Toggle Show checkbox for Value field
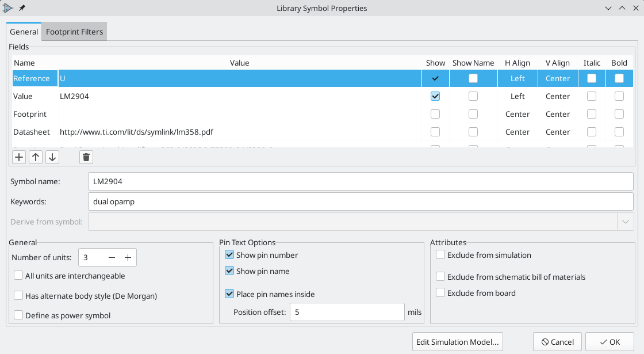 [435, 96]
